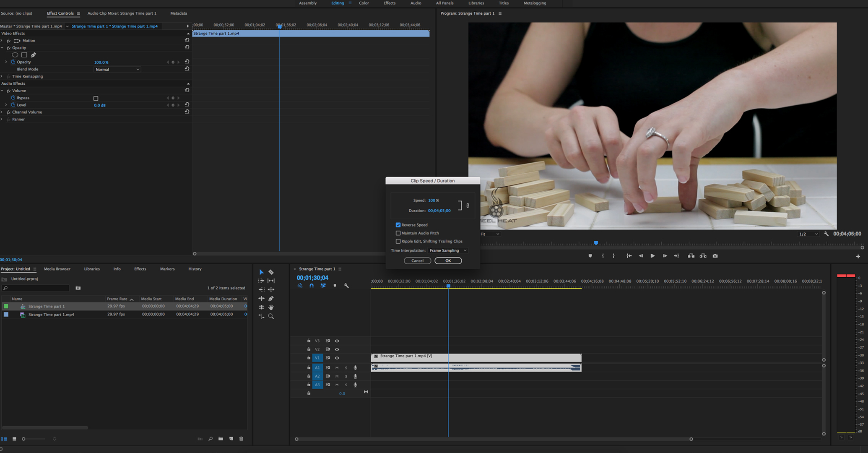
Task: Open timeline wrench display settings
Action: (346, 286)
